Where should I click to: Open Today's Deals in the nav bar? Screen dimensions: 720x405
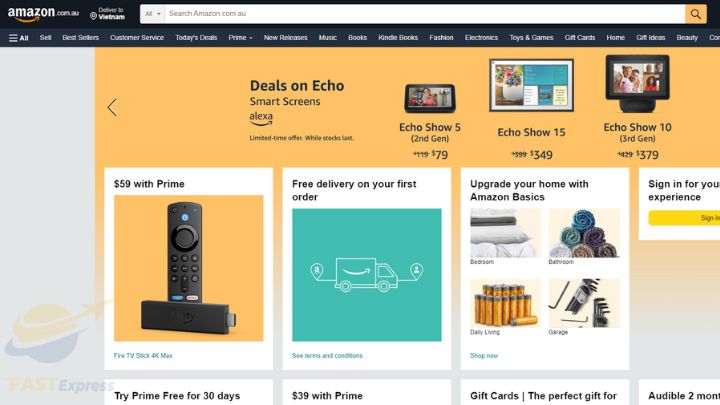pyautogui.click(x=196, y=38)
